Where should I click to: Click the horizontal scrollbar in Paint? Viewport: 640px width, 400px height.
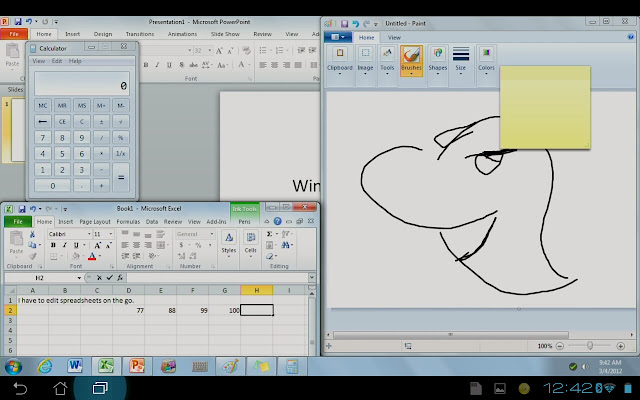pos(451,335)
